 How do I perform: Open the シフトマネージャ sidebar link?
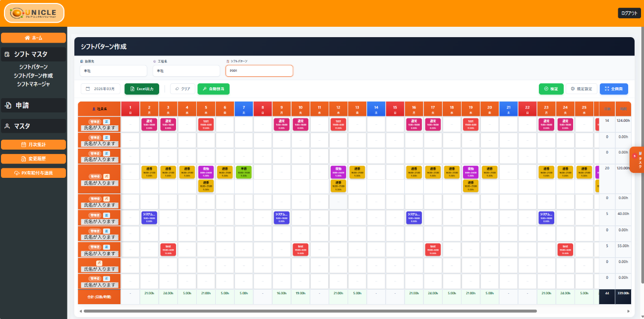[x=33, y=84]
